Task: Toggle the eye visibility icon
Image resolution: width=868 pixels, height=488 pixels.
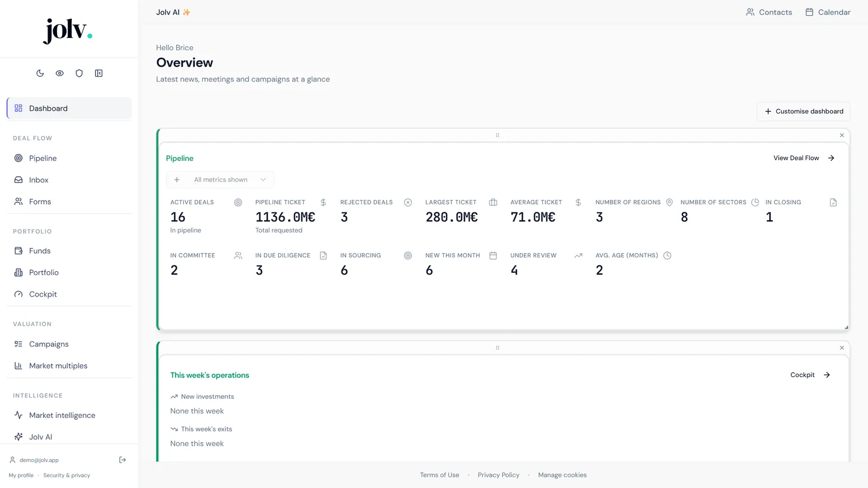Action: [x=59, y=73]
